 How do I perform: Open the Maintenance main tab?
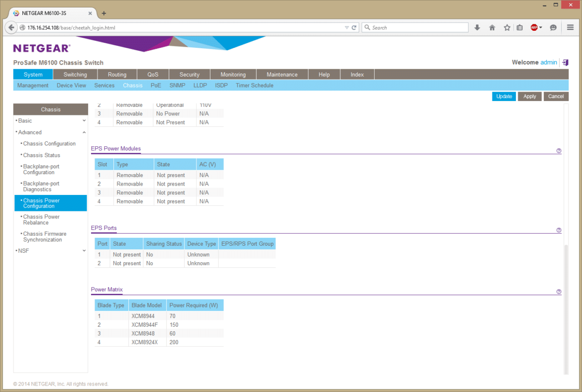282,74
